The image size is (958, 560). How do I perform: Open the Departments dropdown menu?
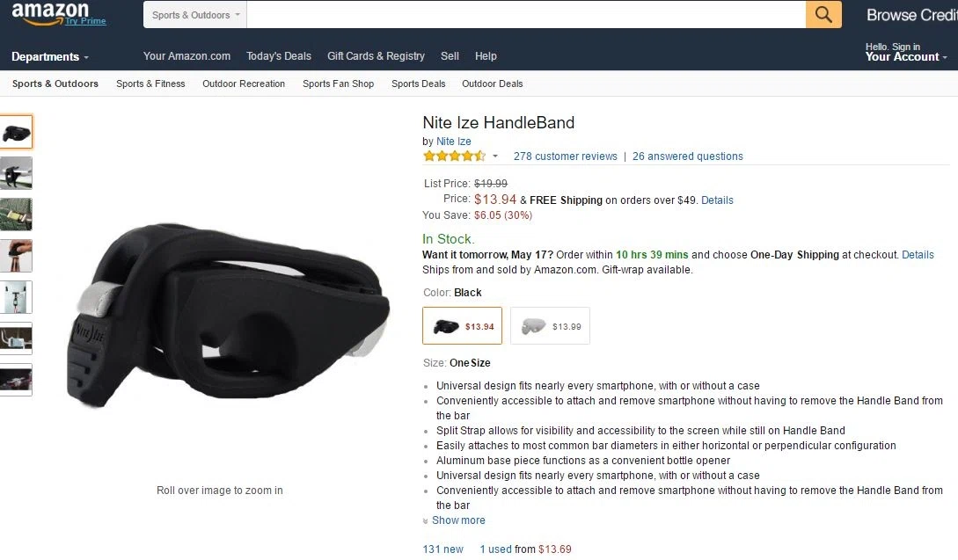point(50,57)
